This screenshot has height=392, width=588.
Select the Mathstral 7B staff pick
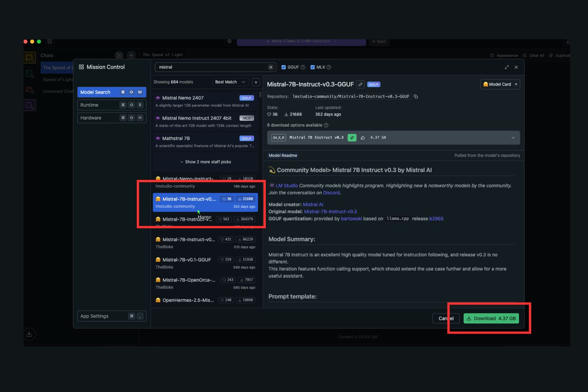tap(205, 142)
